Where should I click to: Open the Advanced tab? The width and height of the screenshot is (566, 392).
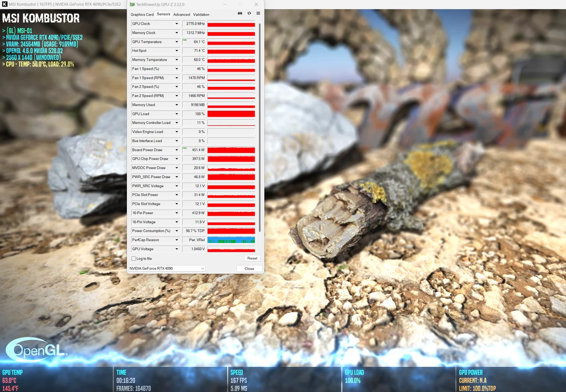pos(182,15)
